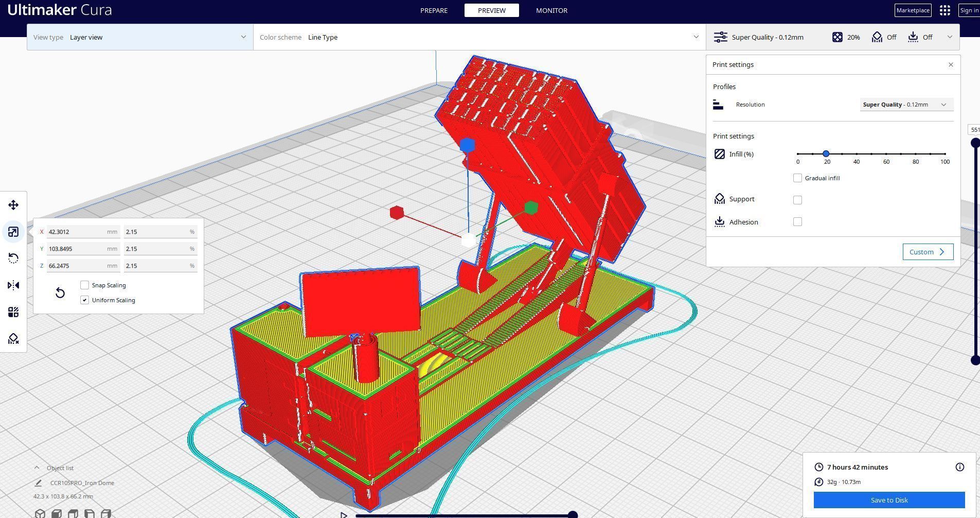Click the Adhesion icon in Print settings

(720, 222)
